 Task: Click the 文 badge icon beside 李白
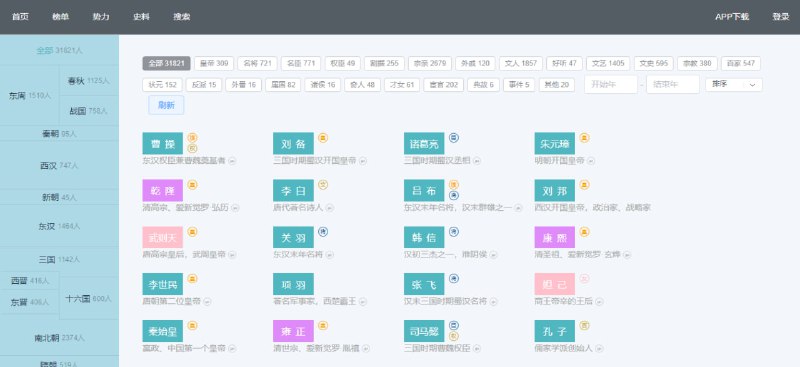(x=323, y=185)
